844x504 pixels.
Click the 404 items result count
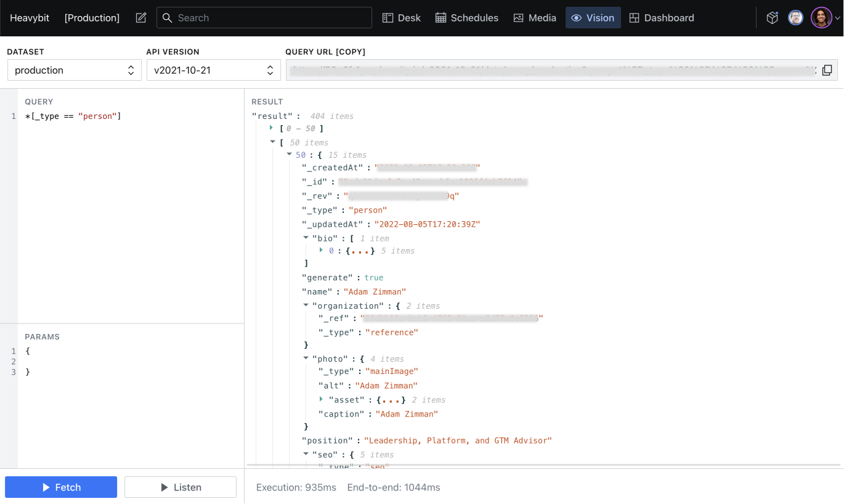(x=331, y=116)
